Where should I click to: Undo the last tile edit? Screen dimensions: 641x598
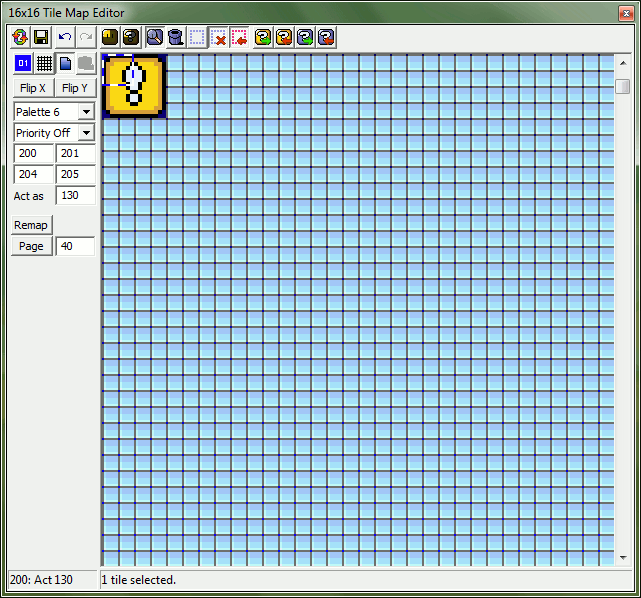pyautogui.click(x=65, y=38)
